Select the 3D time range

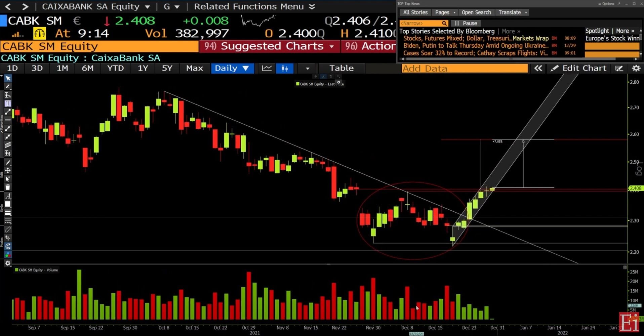[x=37, y=68]
